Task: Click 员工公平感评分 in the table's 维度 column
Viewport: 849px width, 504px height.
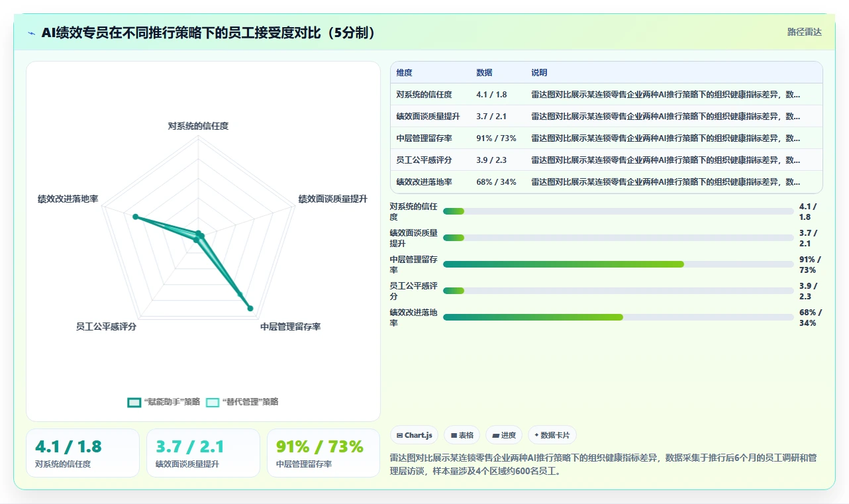Action: point(424,160)
